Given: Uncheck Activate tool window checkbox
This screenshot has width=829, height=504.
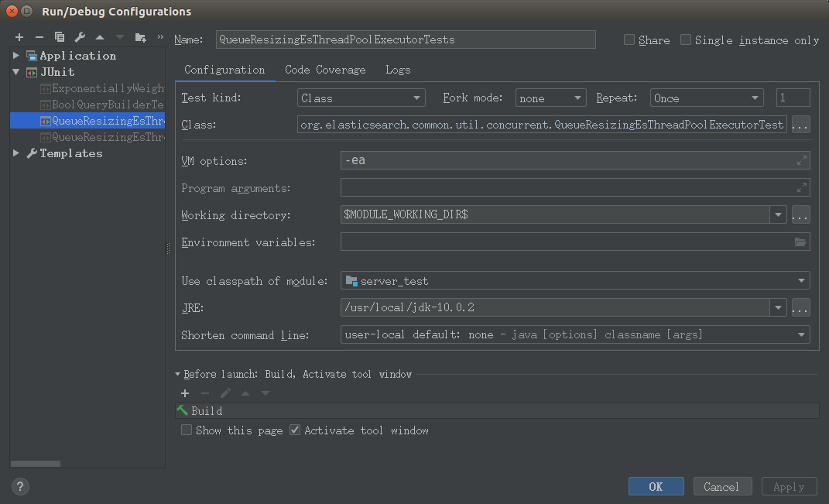Looking at the screenshot, I should [x=295, y=430].
